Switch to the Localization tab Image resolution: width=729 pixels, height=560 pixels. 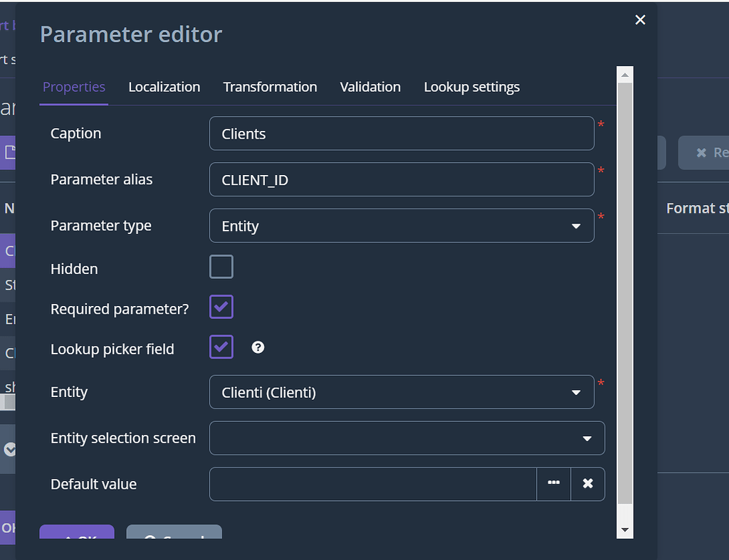tap(164, 87)
